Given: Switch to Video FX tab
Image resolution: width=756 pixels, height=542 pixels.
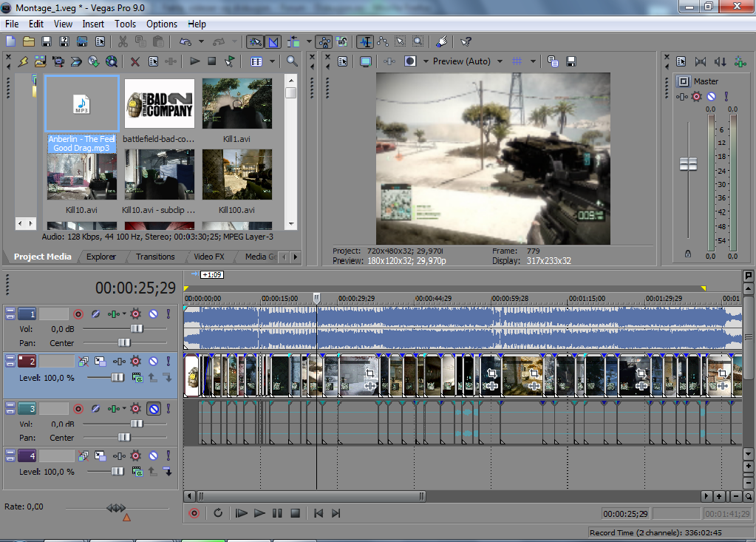Looking at the screenshot, I should [208, 257].
